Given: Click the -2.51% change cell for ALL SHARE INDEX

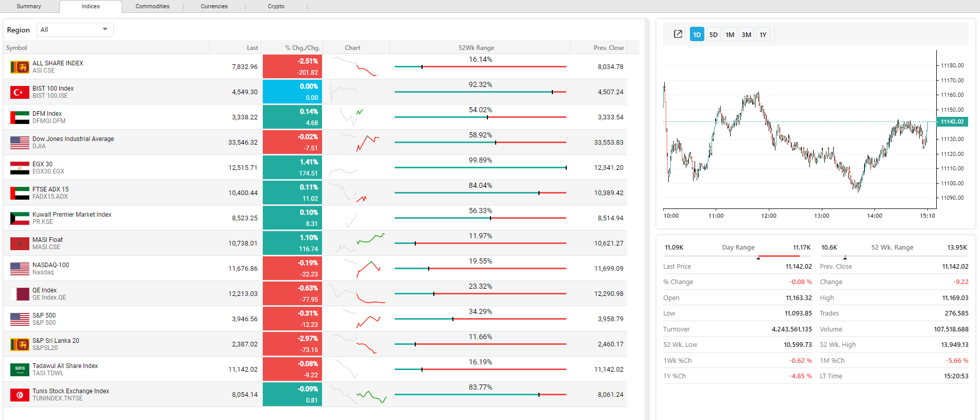Looking at the screenshot, I should pyautogui.click(x=292, y=66).
